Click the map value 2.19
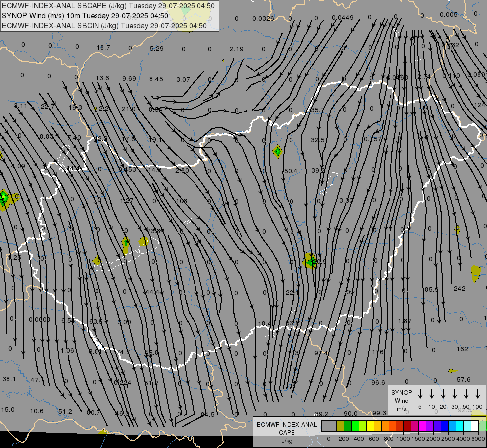The image size is (487, 448). click(x=237, y=49)
